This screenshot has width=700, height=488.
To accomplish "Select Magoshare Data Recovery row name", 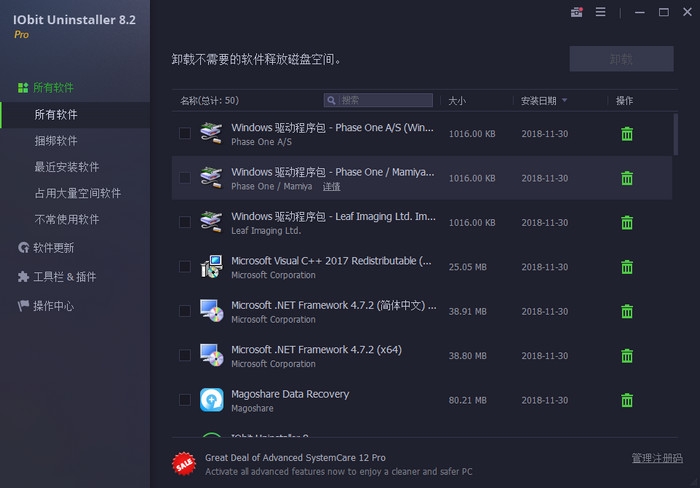I will [290, 394].
